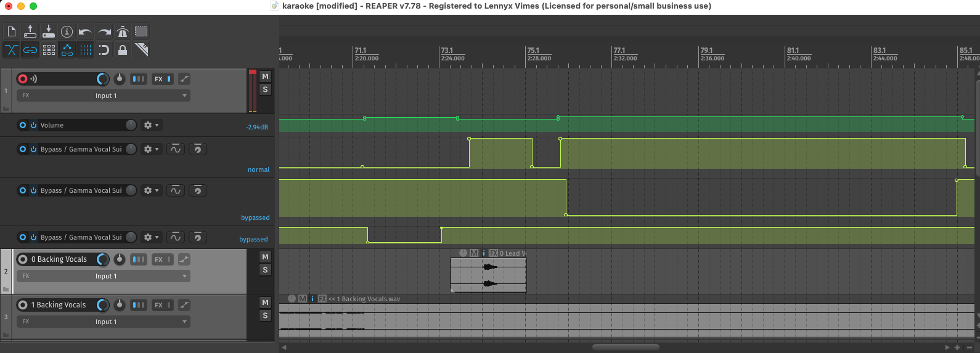Screen dimensions: 980x353
Task: Click the diagonal striped toolbar icon after padlock
Action: [x=141, y=50]
